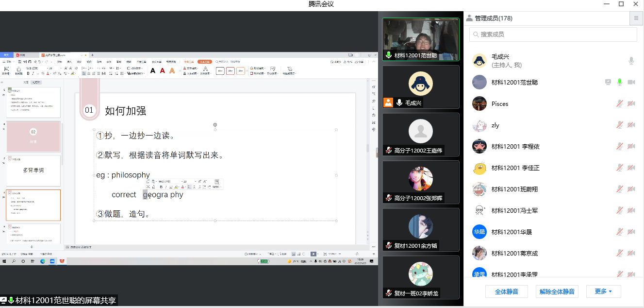Image resolution: width=644 pixels, height=308 pixels.
Task: Click the muted mic icon for 华晟
Action: 620,232
